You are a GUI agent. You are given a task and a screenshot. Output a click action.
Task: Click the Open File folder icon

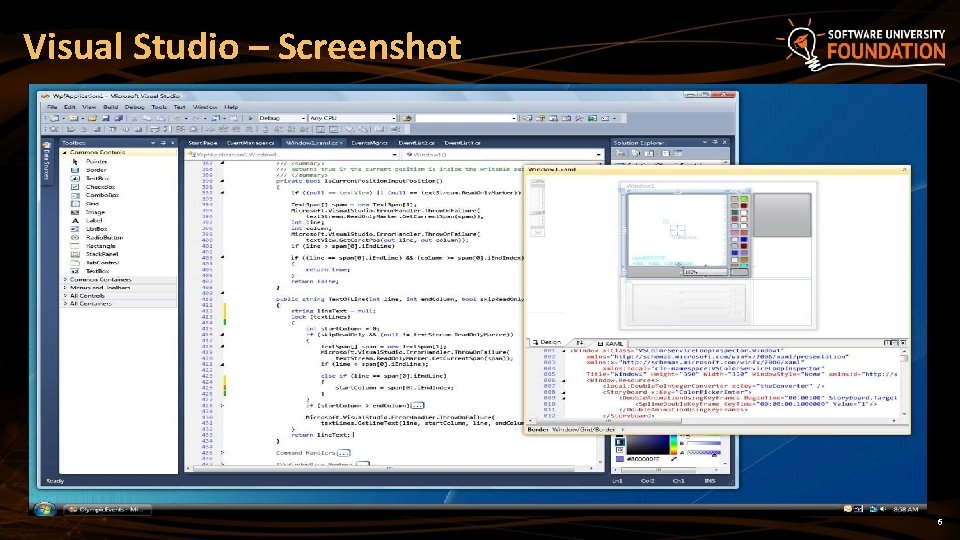(92, 118)
